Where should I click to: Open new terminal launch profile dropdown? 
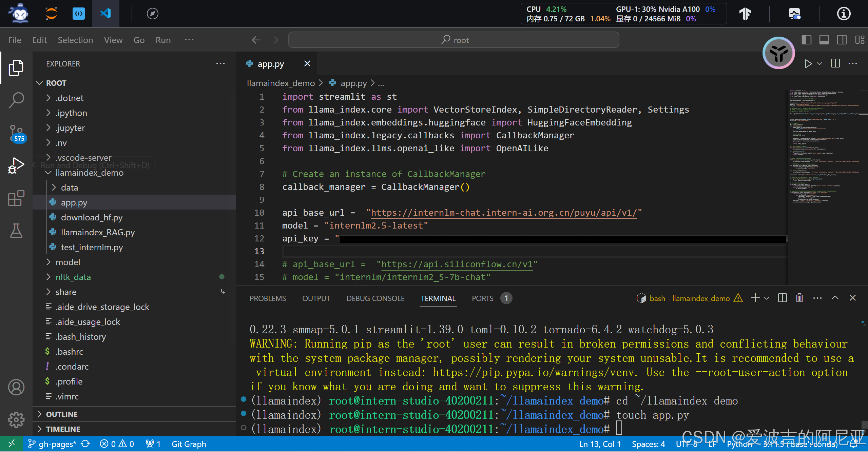(767, 298)
